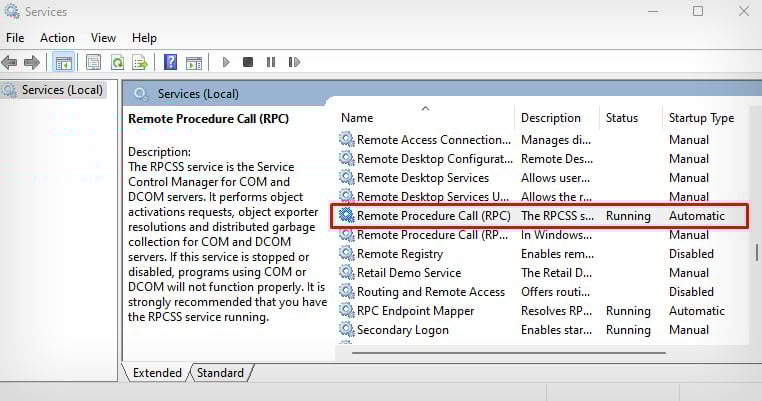Sort by the Startup Type column header
The height and width of the screenshot is (401, 762).
701,118
